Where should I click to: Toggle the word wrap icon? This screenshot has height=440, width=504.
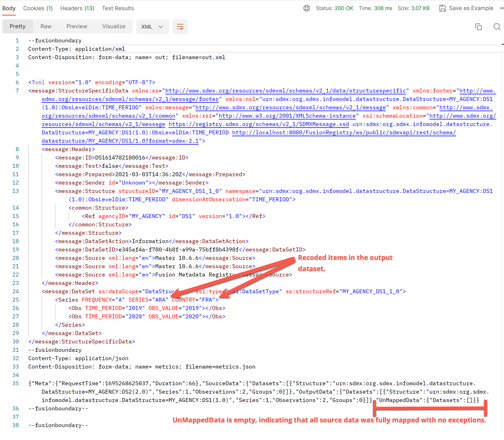point(180,27)
